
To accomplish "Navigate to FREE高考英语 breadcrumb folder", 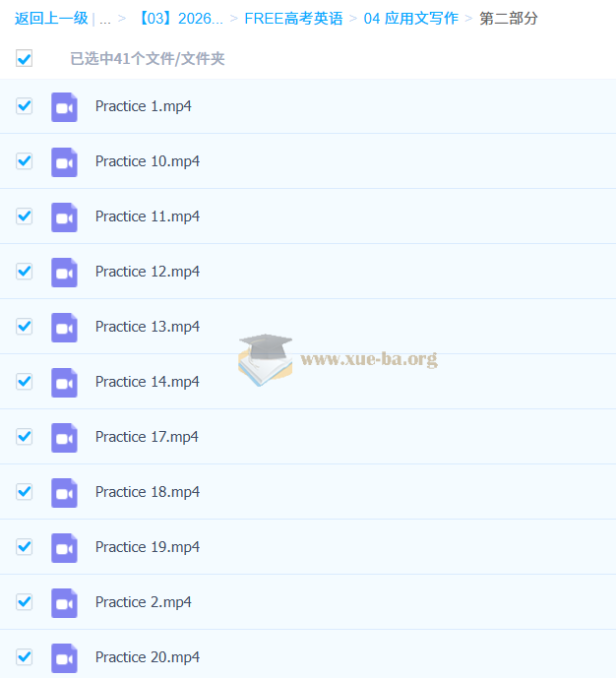I will tap(293, 19).
